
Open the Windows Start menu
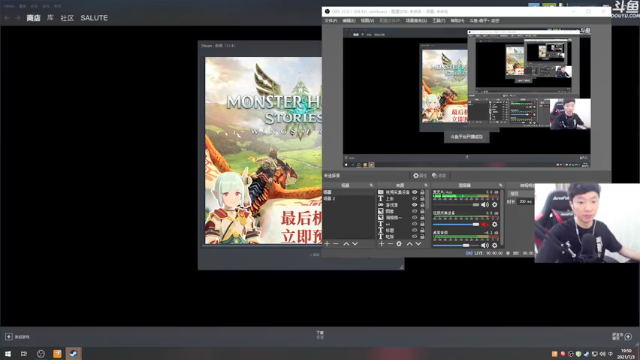coord(8,353)
